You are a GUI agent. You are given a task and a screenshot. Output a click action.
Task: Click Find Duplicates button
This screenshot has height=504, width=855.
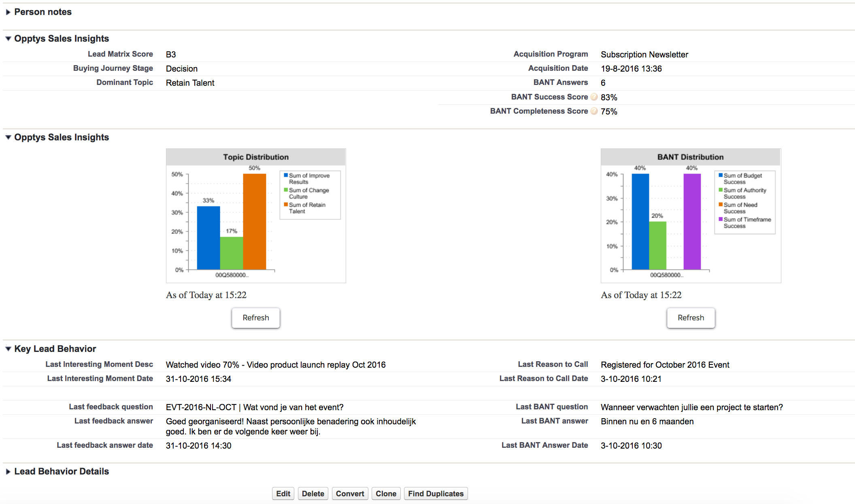[436, 493]
